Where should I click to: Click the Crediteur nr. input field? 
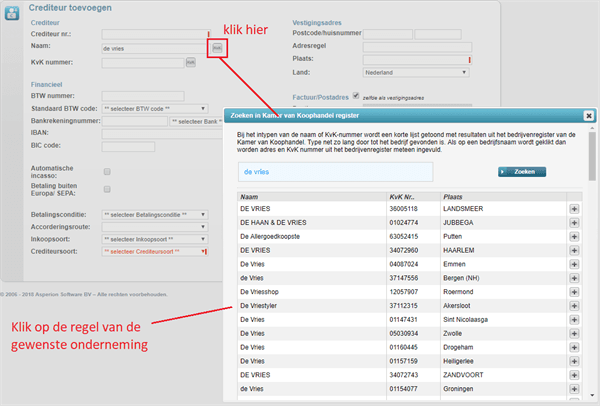point(156,34)
